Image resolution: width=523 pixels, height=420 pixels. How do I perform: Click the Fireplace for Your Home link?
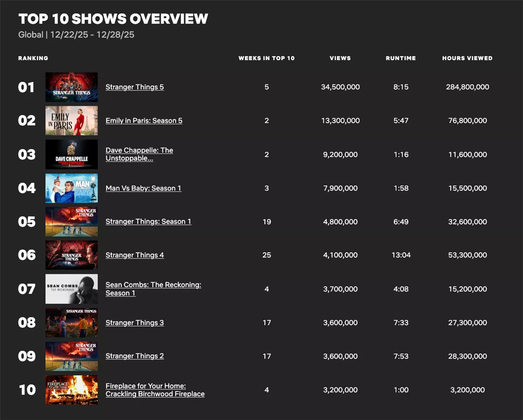(155, 390)
